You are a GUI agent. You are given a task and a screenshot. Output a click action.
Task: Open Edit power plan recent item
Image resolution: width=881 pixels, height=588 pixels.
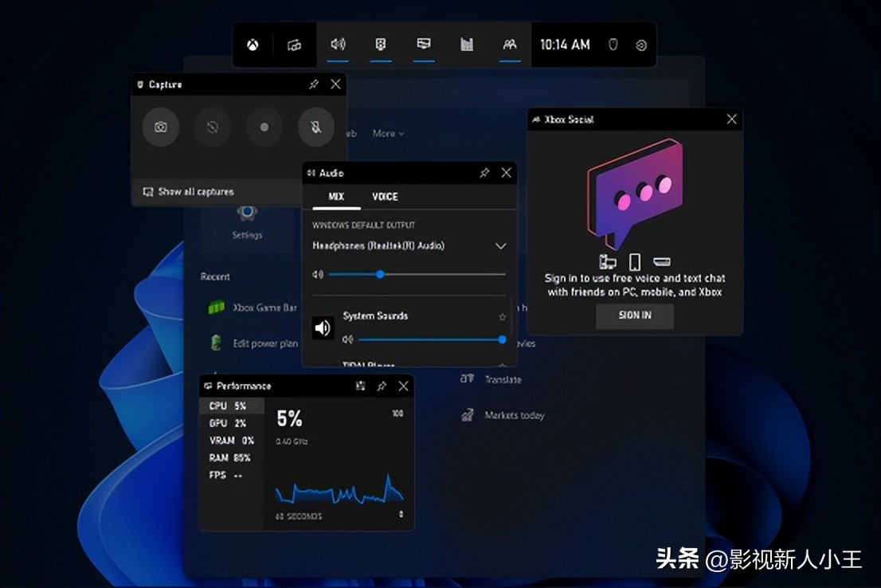point(253,343)
